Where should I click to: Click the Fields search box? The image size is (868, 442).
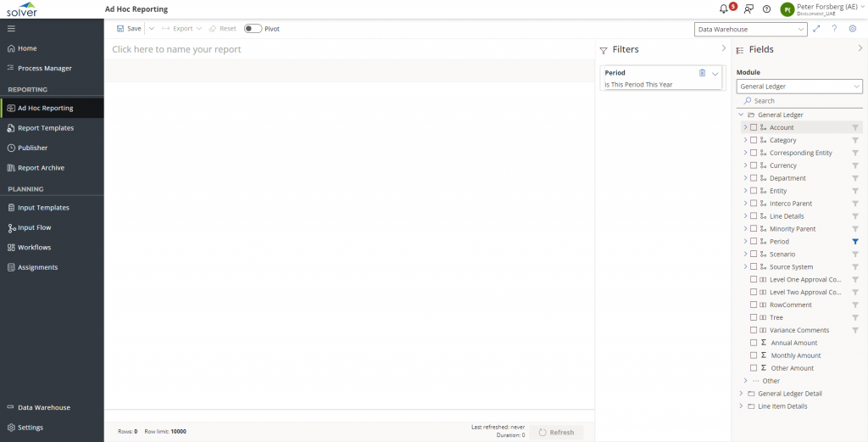(x=799, y=101)
